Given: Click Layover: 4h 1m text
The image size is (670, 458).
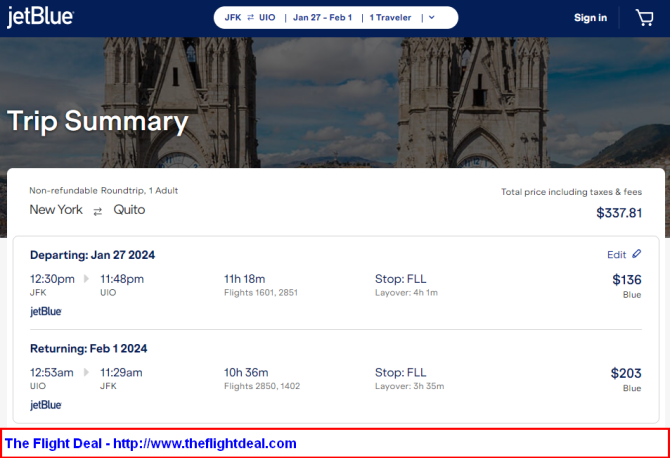Looking at the screenshot, I should coord(406,293).
